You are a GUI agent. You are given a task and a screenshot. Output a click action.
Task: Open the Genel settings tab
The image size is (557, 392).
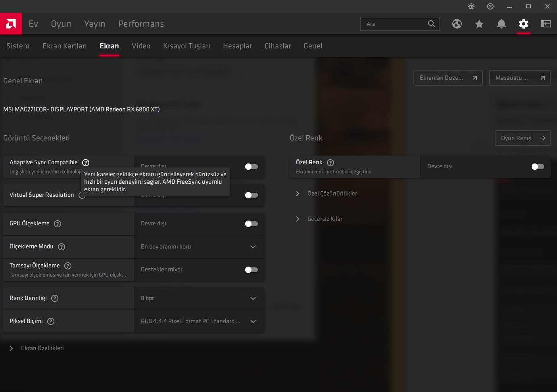tap(313, 46)
